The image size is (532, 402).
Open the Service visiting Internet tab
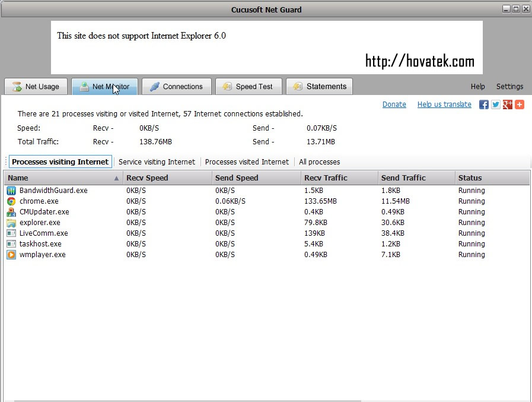(x=157, y=162)
